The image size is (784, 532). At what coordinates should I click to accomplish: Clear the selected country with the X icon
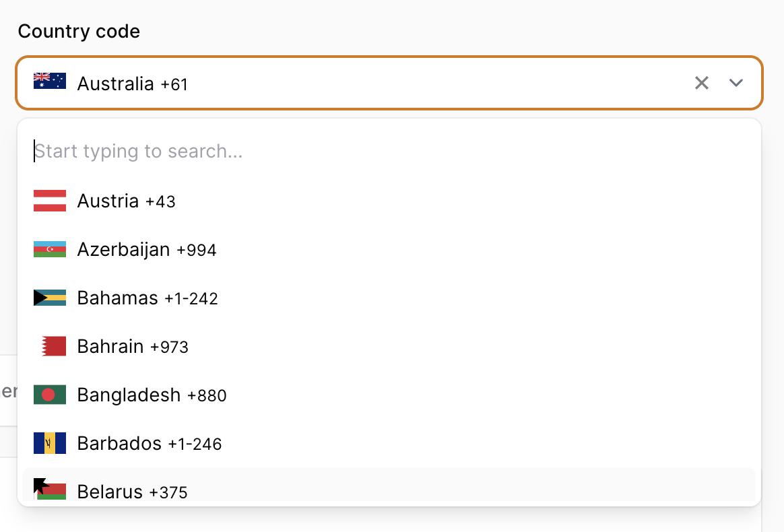(701, 83)
